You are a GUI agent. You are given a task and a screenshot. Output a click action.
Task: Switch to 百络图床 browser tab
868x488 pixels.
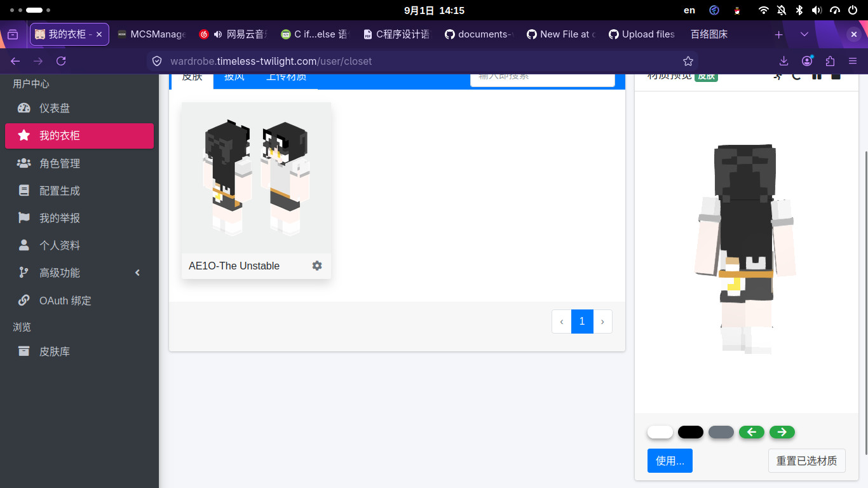709,34
